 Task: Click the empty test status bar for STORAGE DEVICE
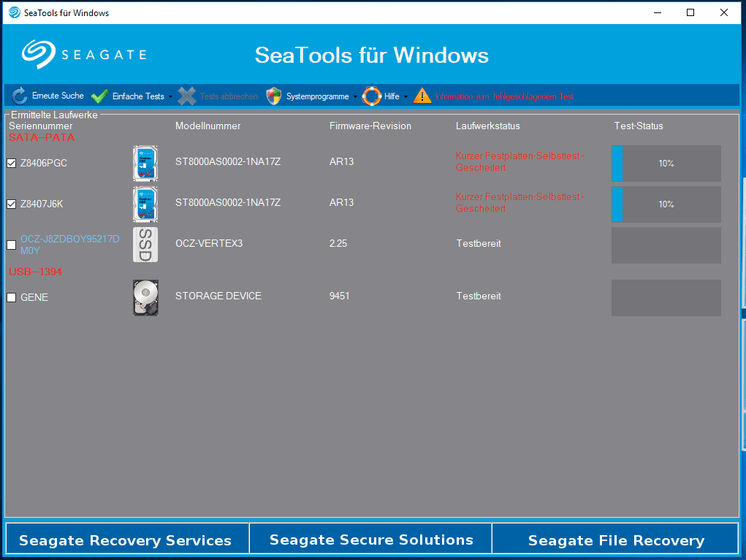(666, 298)
